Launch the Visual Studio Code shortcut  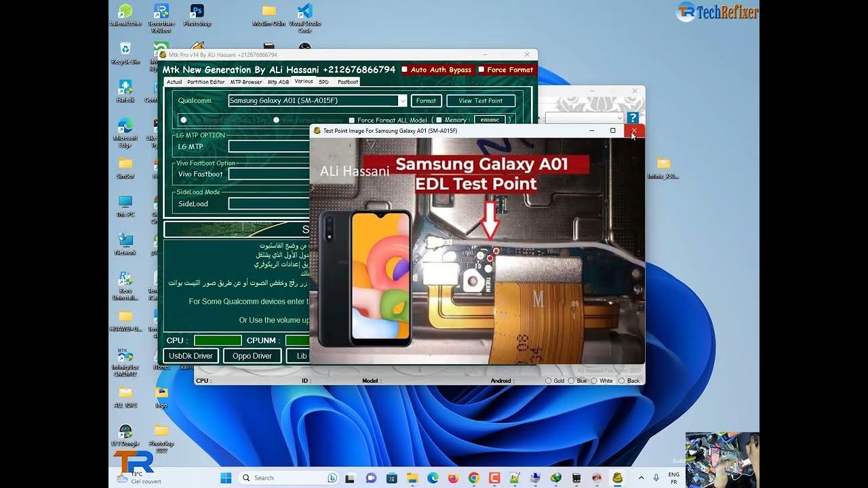coord(305,18)
